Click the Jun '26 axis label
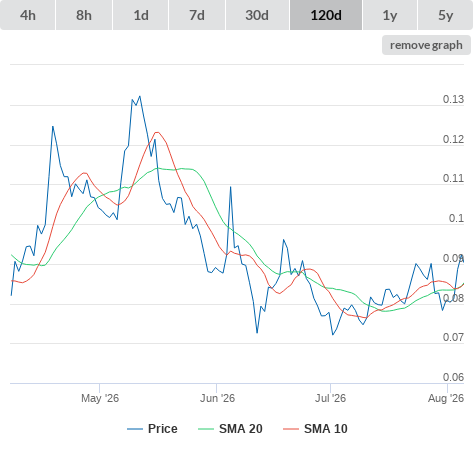The height and width of the screenshot is (455, 474). pos(217,398)
